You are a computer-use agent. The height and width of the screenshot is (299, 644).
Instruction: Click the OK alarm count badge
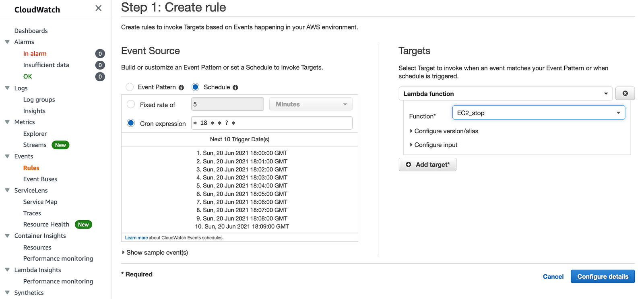(x=100, y=76)
